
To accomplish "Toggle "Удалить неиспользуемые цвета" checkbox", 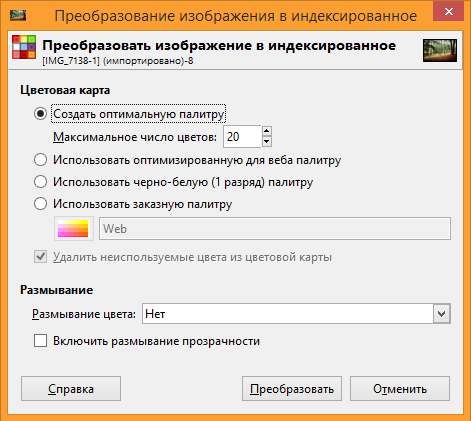I will (40, 257).
